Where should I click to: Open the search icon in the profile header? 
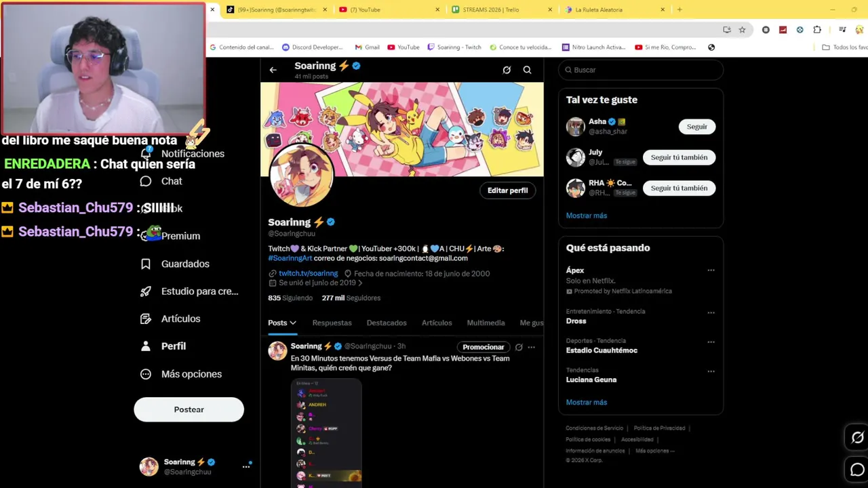(x=527, y=70)
